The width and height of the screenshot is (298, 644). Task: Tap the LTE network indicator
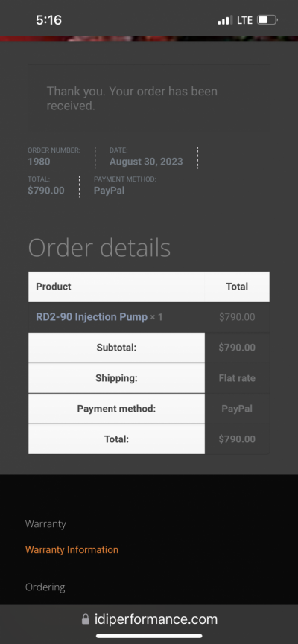(244, 19)
